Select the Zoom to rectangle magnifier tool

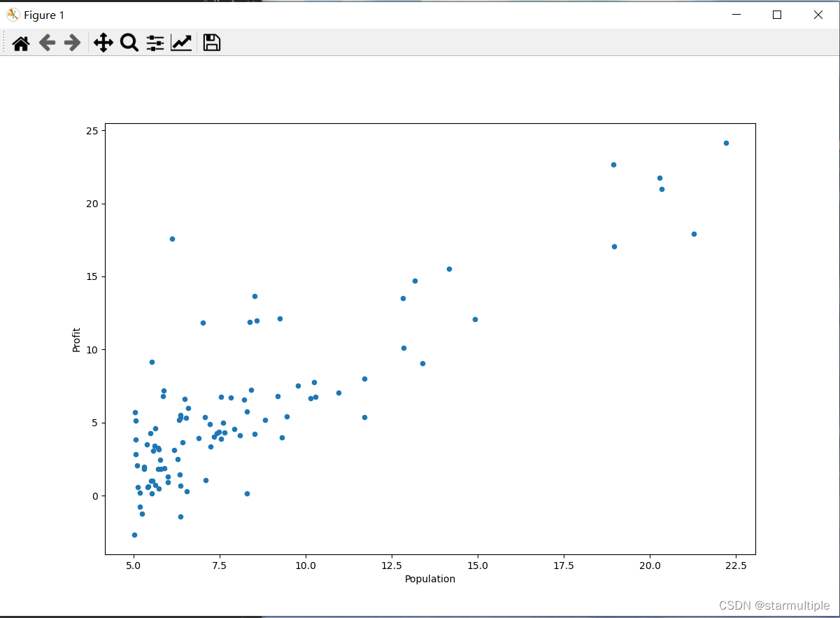click(129, 43)
